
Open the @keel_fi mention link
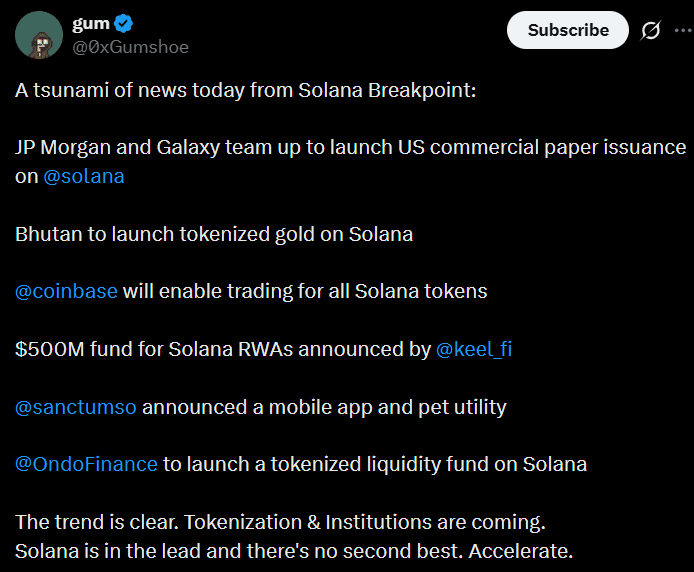click(474, 349)
